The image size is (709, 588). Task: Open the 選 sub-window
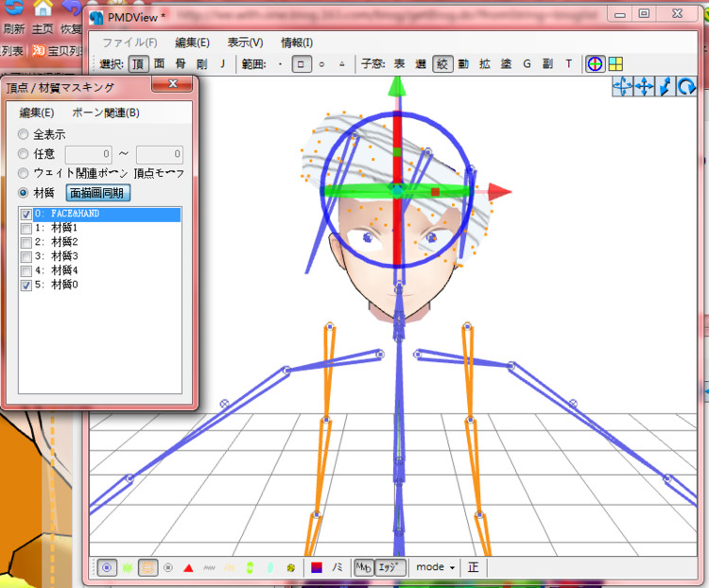tap(421, 63)
